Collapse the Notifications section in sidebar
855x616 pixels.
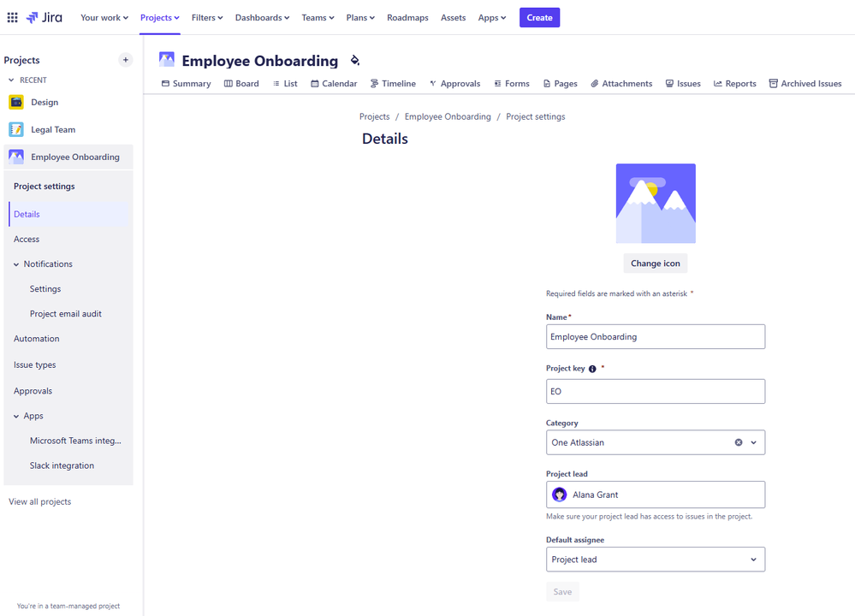tap(15, 264)
